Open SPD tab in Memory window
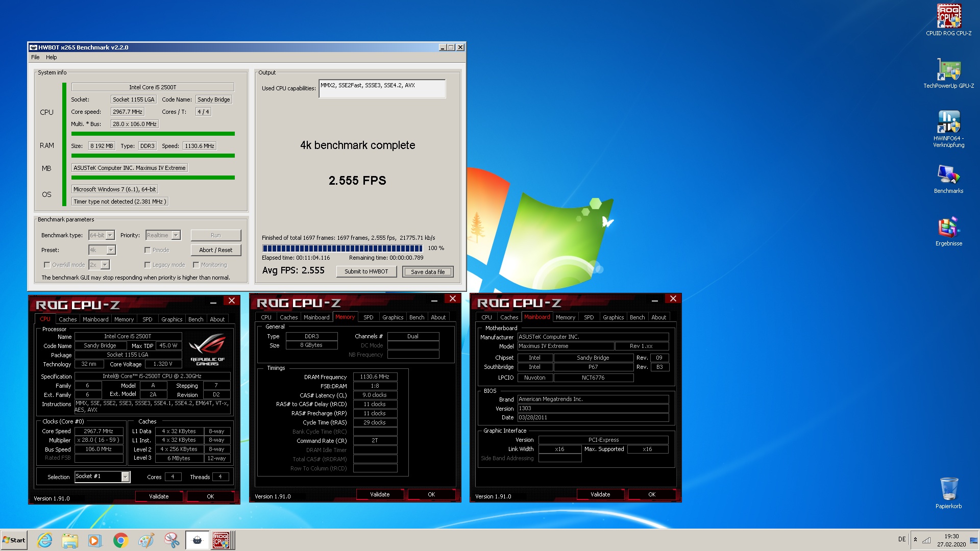This screenshot has width=980, height=551. [368, 317]
